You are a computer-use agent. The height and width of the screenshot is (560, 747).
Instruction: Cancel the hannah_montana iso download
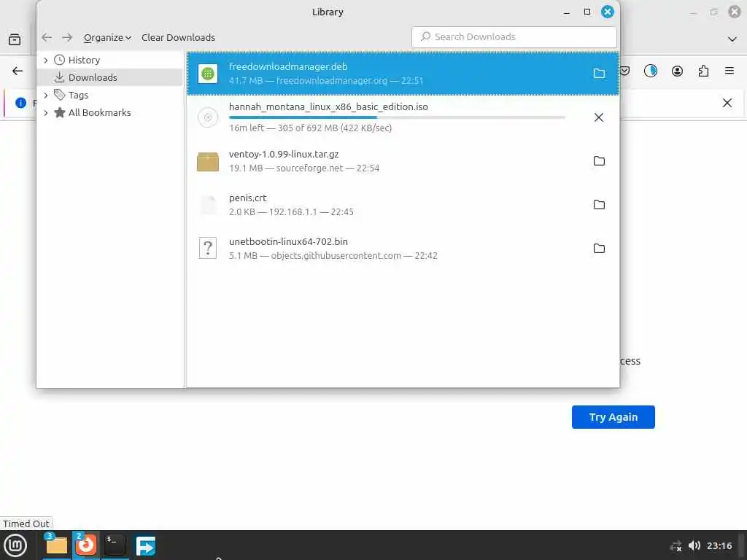tap(599, 117)
